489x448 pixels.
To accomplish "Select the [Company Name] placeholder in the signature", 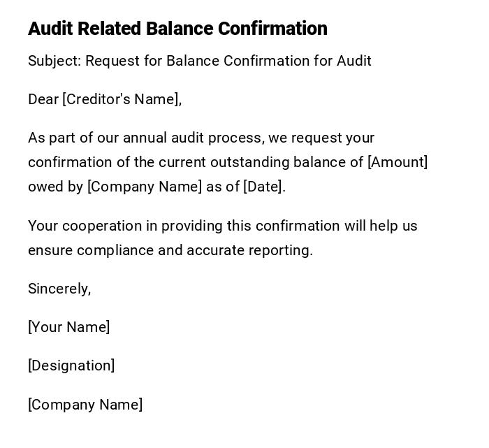I will point(85,405).
